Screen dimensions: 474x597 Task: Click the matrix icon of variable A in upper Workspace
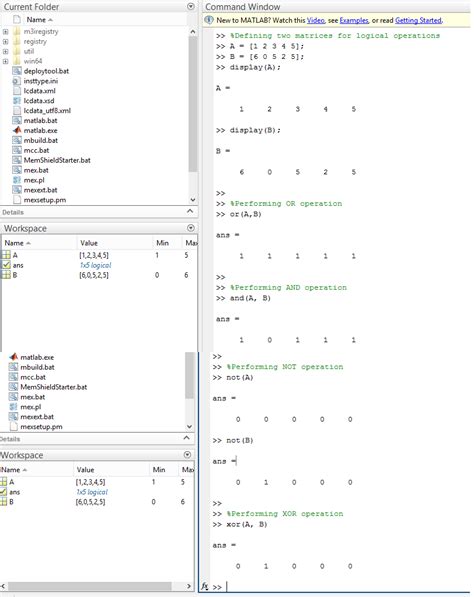6,255
